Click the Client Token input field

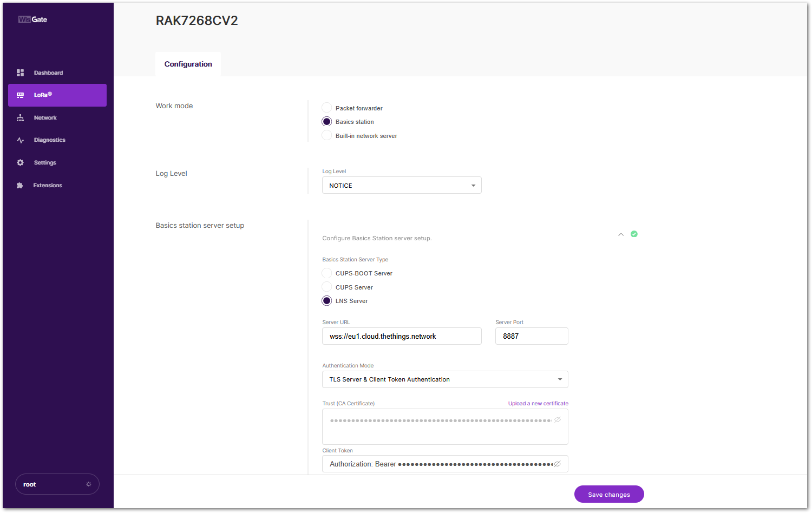coord(445,464)
